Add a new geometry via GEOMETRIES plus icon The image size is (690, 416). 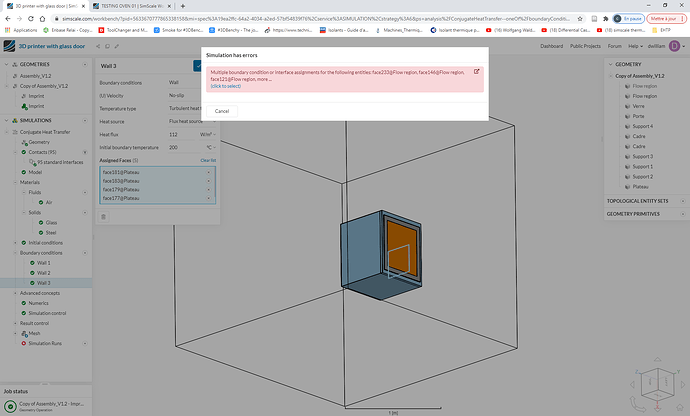pyautogui.click(x=85, y=64)
